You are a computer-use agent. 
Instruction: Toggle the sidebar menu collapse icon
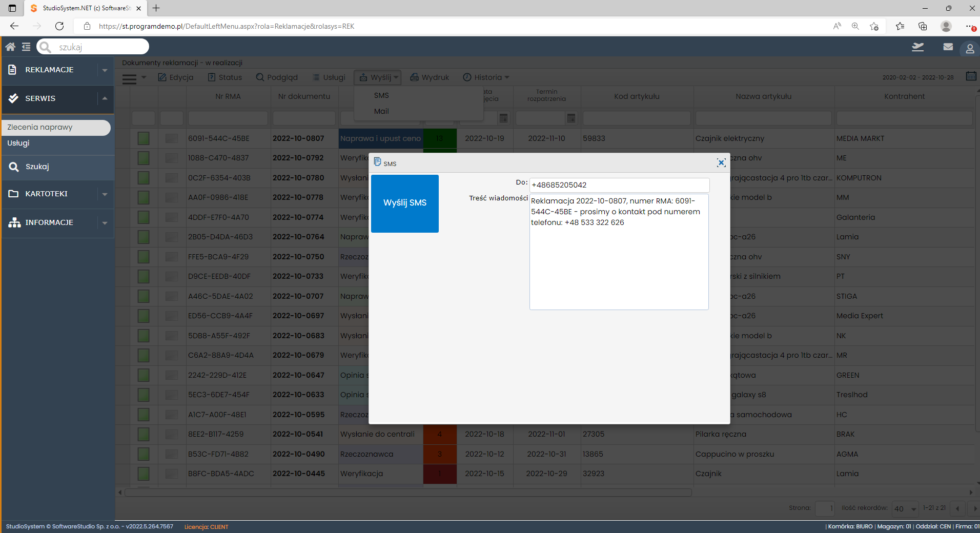tap(26, 47)
